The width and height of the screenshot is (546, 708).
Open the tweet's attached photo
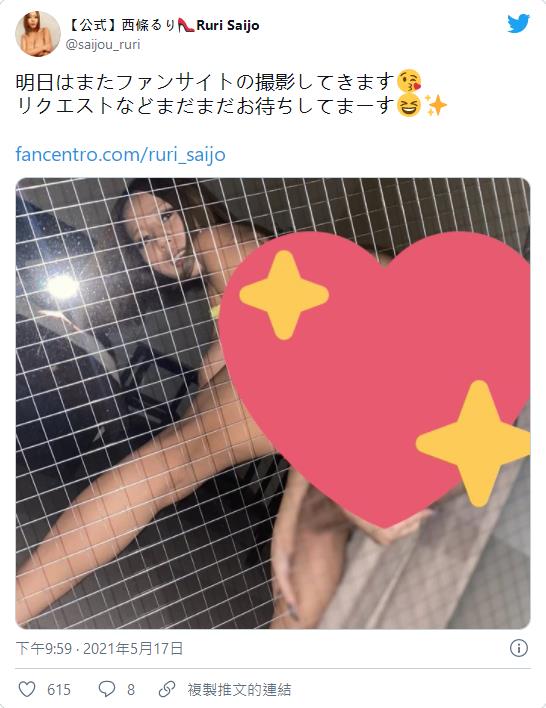tap(273, 403)
